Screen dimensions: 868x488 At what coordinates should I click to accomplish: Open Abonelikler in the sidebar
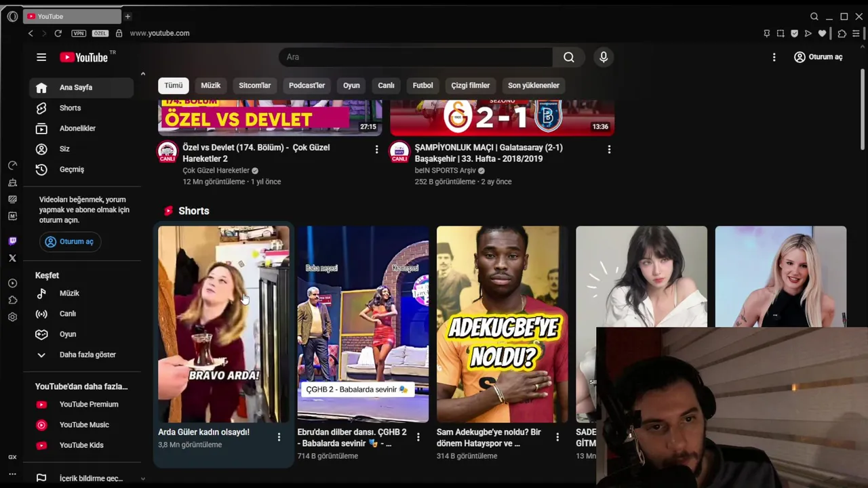(81, 128)
